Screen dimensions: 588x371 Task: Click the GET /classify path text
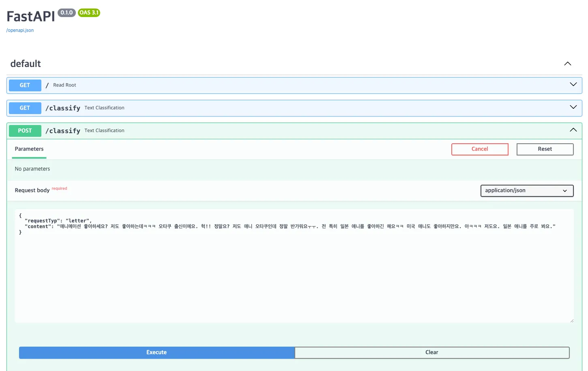point(63,108)
